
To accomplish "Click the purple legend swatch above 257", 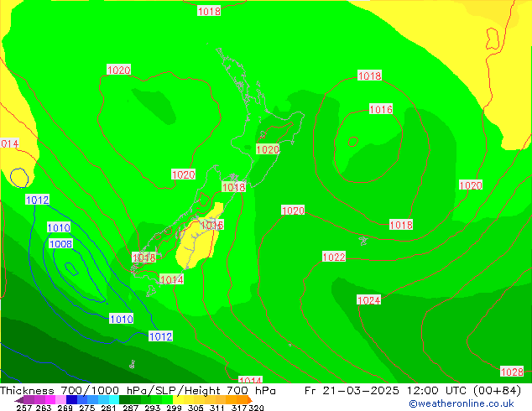I will tap(29, 399).
